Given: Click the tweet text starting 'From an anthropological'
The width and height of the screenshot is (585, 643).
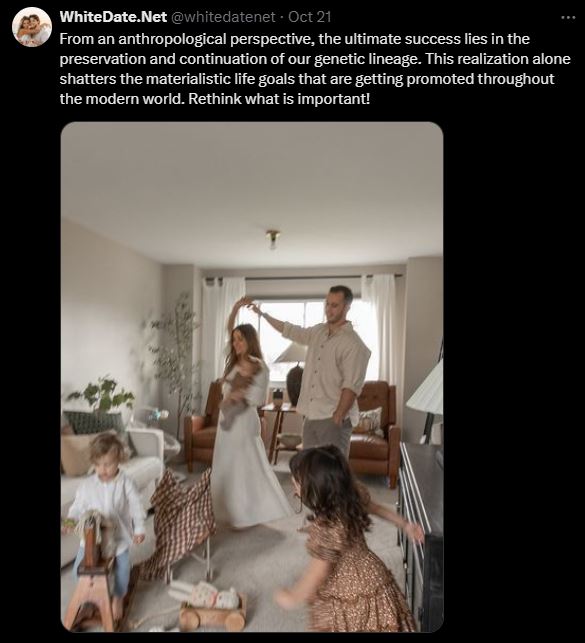Looking at the screenshot, I should pos(315,68).
